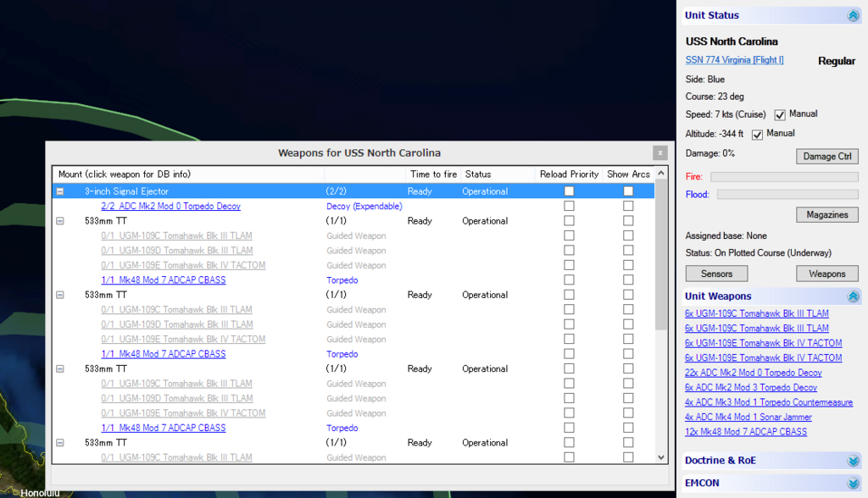Image resolution: width=868 pixels, height=498 pixels.
Task: Click the weapons list scroll-down arrow
Action: [660, 457]
